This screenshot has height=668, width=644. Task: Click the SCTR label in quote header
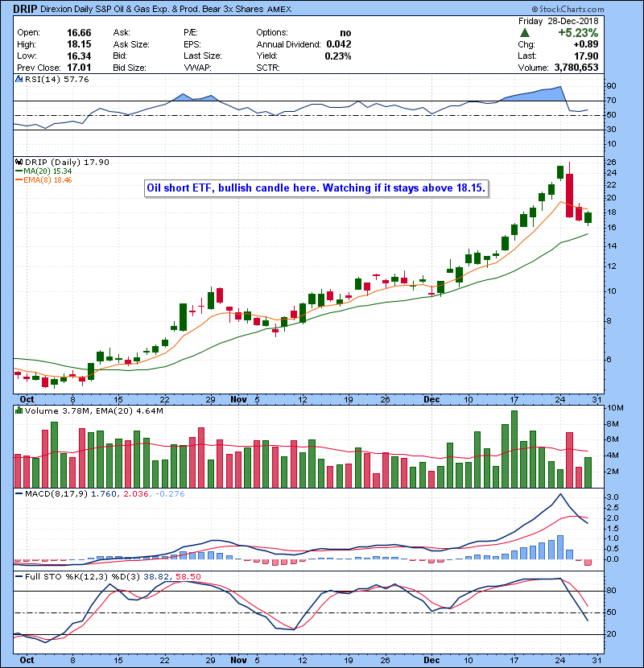[267, 68]
